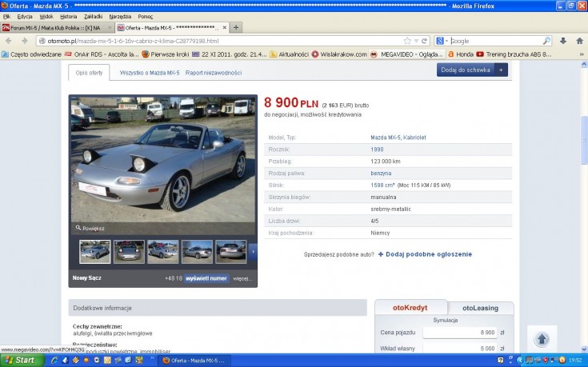Screen dimensions: 588x367
Task: Click the Wkład własny field showing 5 000
Action: coord(460,349)
